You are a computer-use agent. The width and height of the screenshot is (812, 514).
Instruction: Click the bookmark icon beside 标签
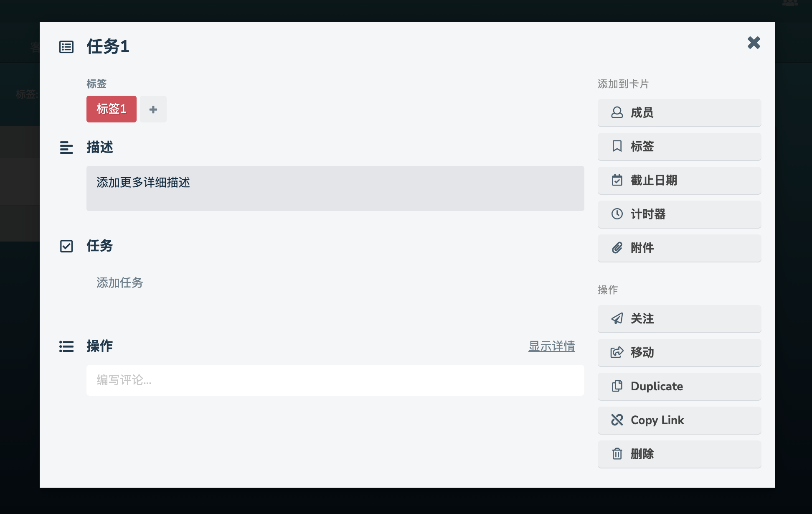coord(617,146)
